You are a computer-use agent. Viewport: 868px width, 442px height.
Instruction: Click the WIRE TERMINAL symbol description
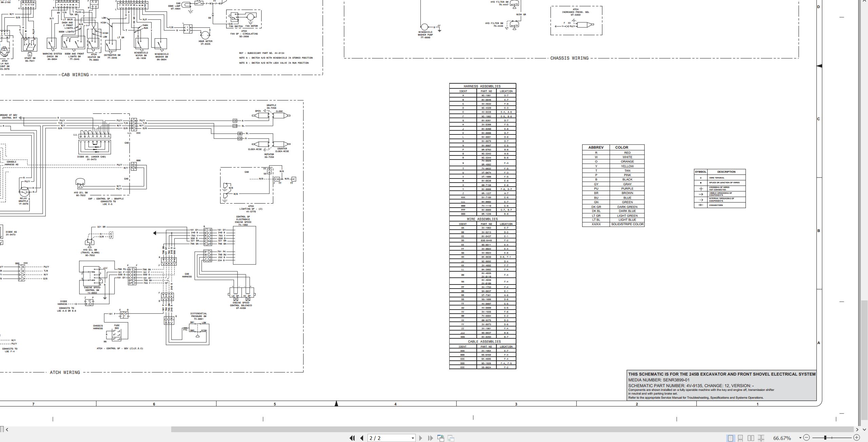point(717,178)
